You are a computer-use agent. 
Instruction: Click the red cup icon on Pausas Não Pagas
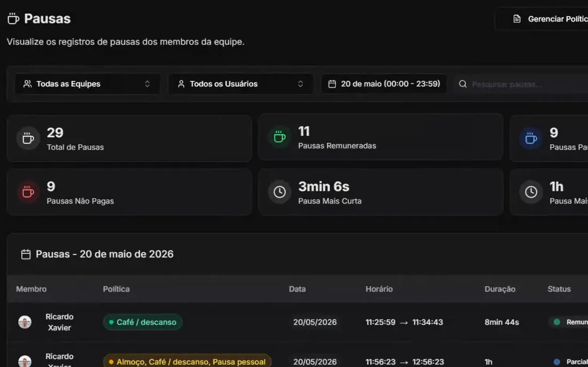pyautogui.click(x=28, y=192)
